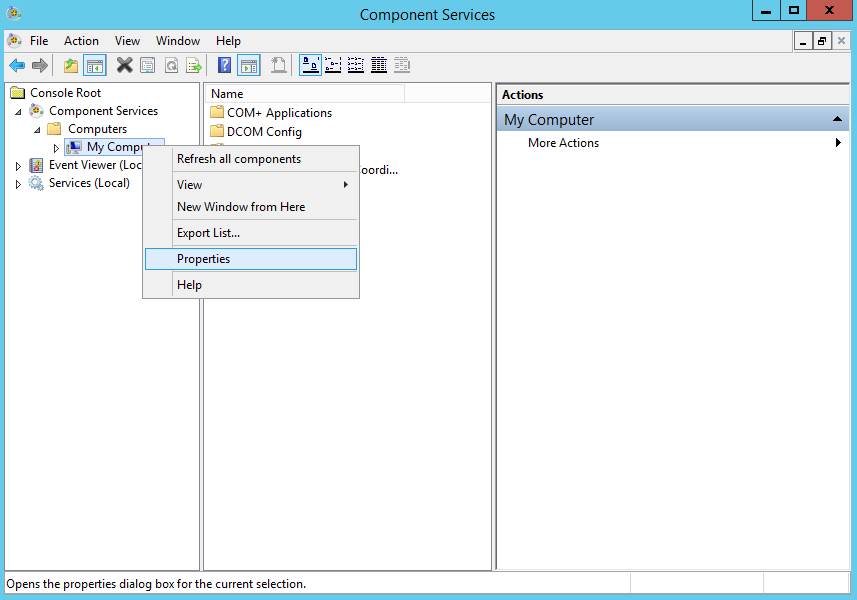This screenshot has width=857, height=600.
Task: Click the Export List toolbar icon
Action: click(x=194, y=66)
